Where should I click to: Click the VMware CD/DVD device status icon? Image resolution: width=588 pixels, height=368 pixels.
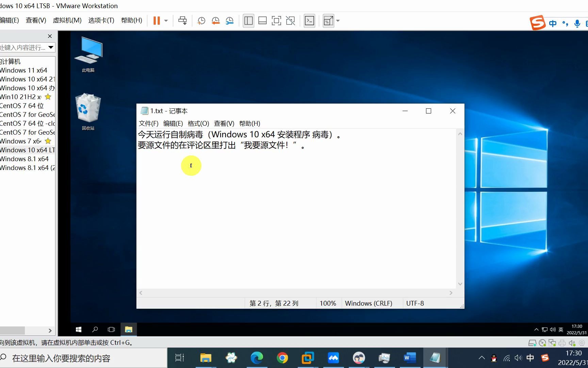[x=542, y=343]
